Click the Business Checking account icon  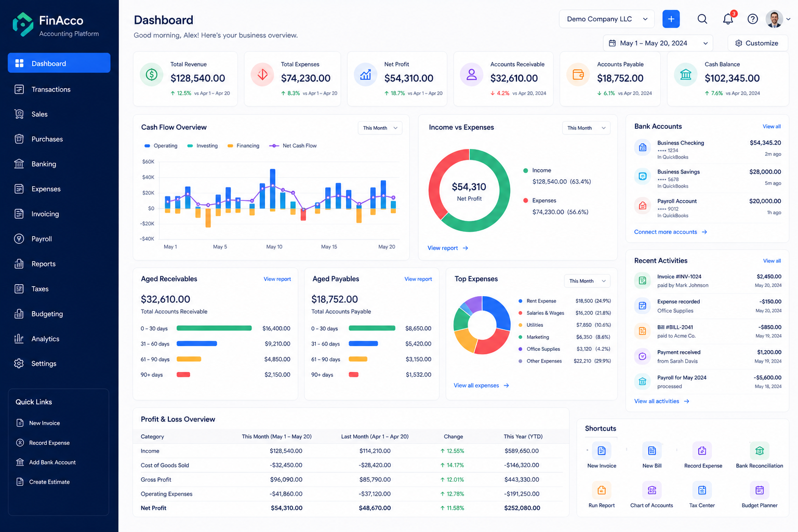[643, 148]
